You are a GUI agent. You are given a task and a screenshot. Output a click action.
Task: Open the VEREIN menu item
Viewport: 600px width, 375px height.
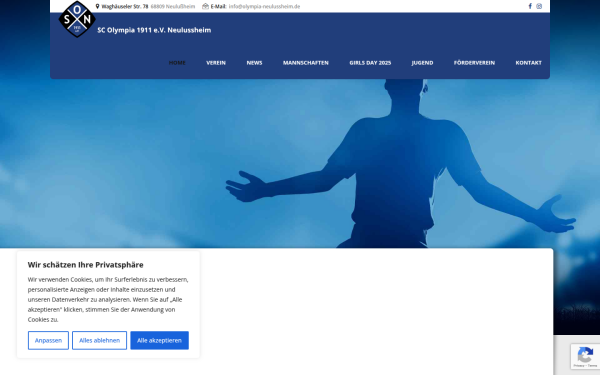point(216,63)
